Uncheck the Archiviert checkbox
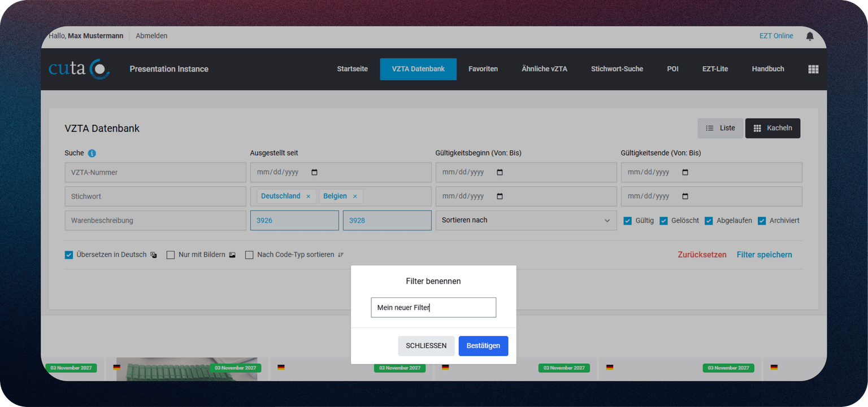This screenshot has width=868, height=407. [x=762, y=221]
